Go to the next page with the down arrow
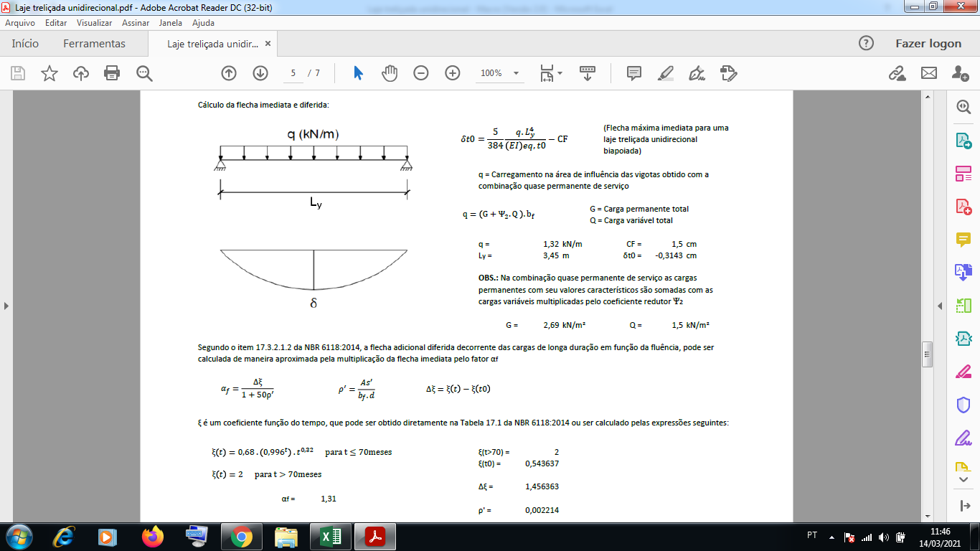The image size is (980, 551). point(260,73)
